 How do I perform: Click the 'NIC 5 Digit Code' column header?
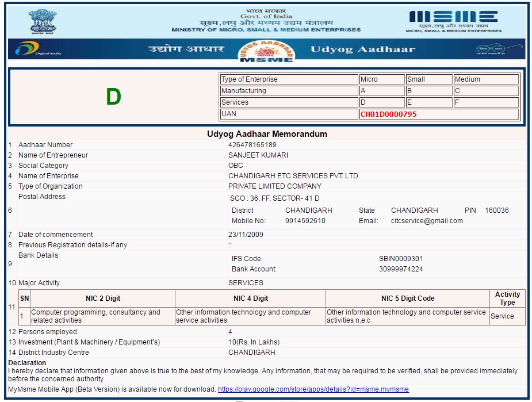point(407,298)
